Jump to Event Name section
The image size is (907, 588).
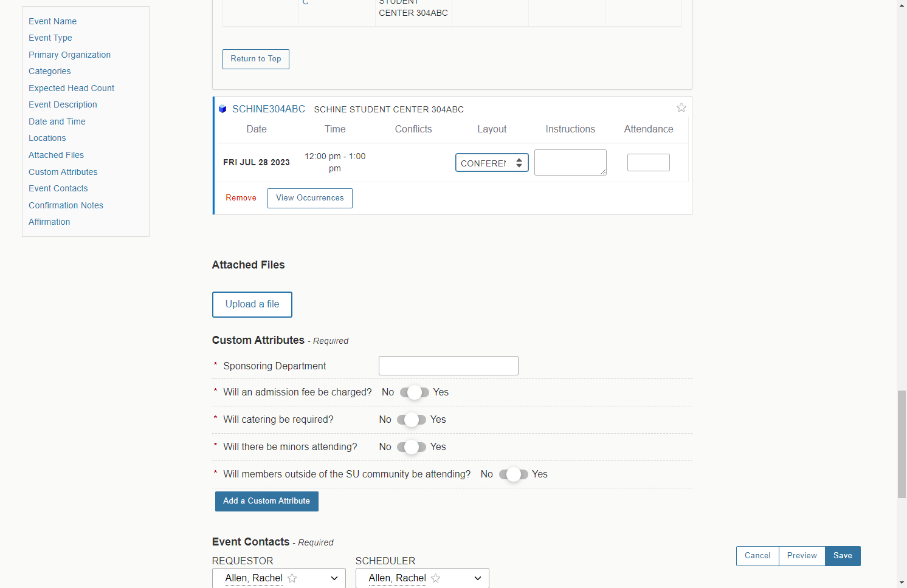[x=52, y=21]
